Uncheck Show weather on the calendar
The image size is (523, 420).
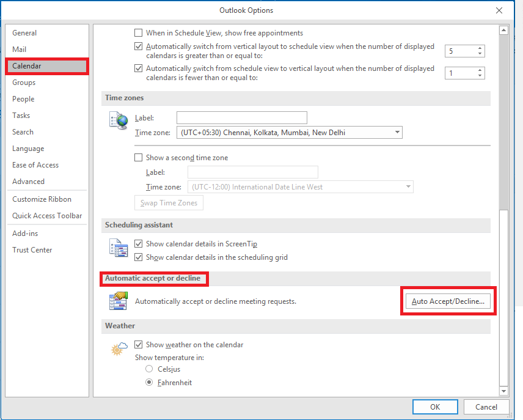coord(139,344)
